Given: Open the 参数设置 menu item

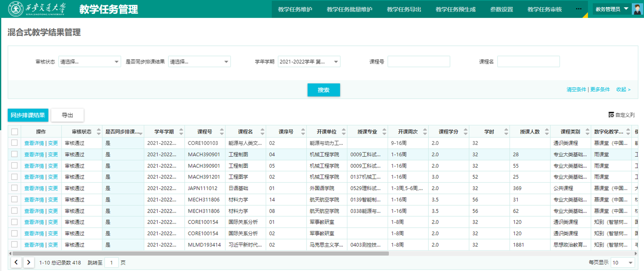Looking at the screenshot, I should point(501,9).
